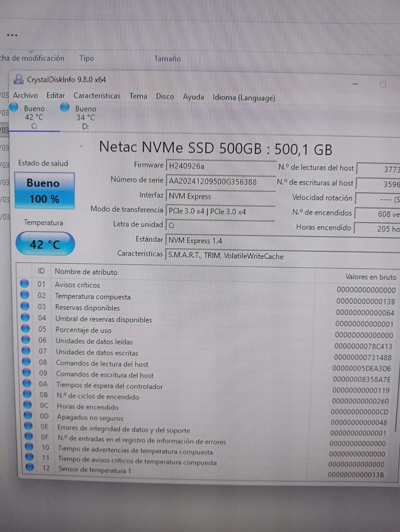Open the Disco menu
400x532 pixels.
[x=164, y=97]
